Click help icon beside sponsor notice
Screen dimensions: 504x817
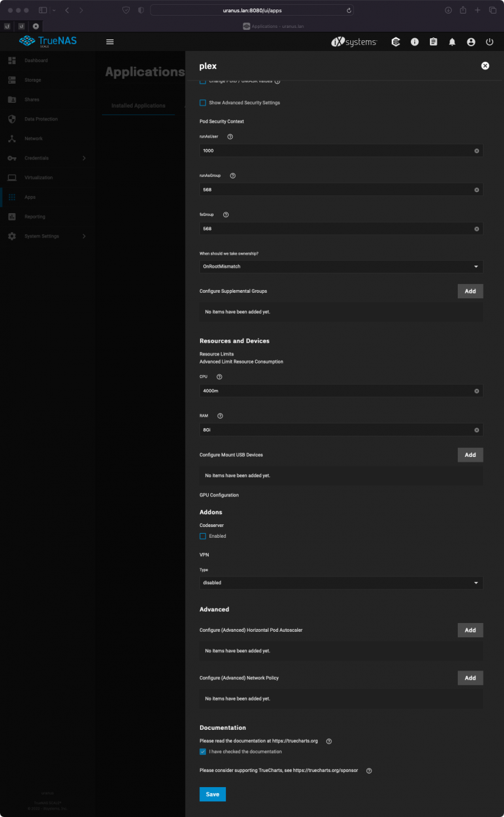click(369, 771)
